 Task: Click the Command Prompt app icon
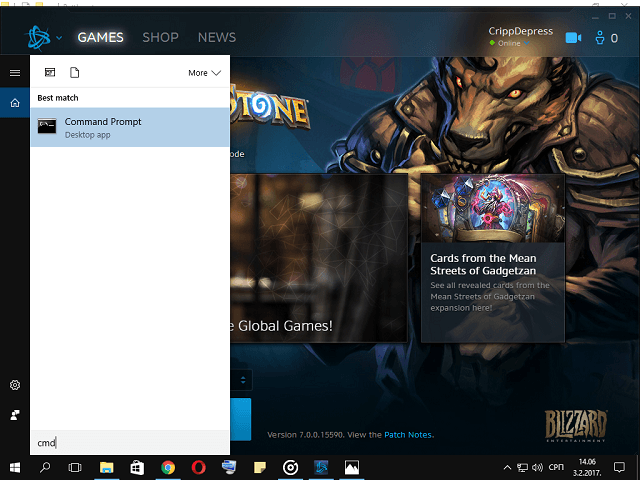point(47,126)
